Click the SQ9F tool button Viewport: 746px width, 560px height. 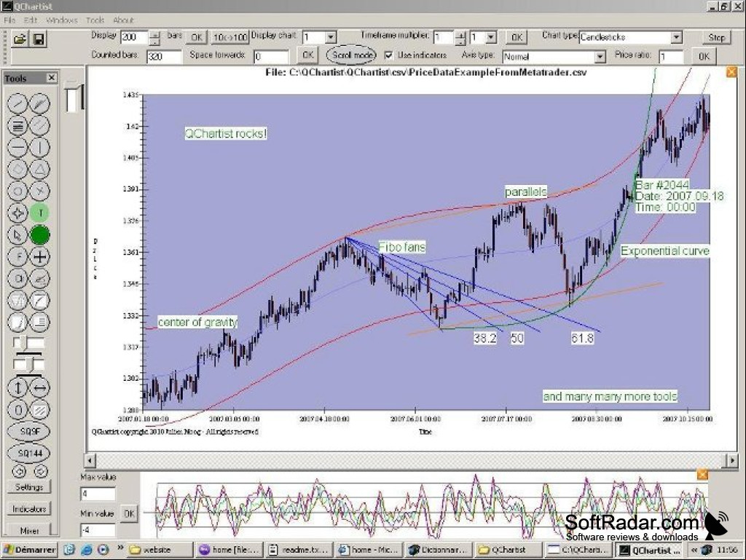pos(29,432)
